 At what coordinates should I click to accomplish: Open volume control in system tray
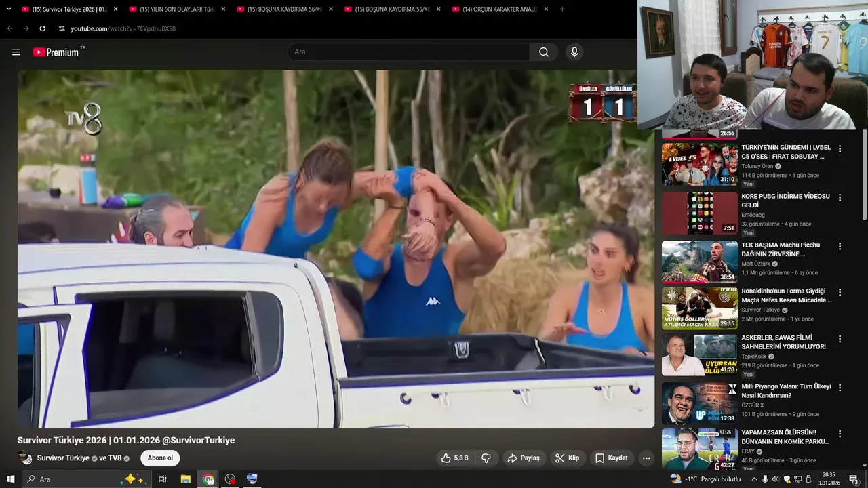pos(776,479)
